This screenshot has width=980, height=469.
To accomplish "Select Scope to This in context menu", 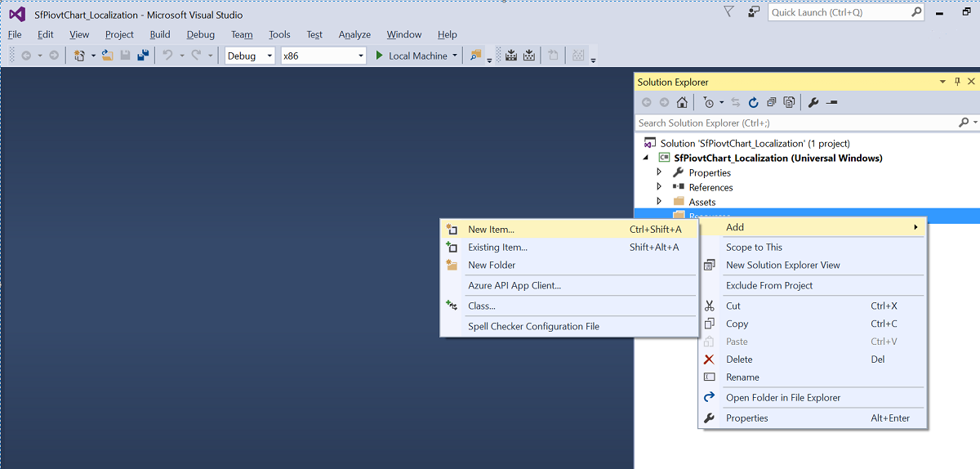I will pos(813,248).
